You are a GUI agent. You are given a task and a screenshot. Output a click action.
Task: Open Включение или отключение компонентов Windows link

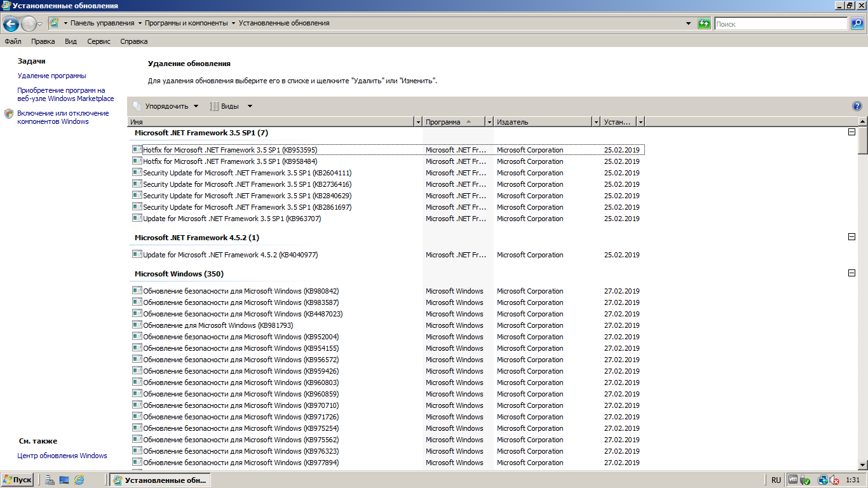(x=63, y=118)
